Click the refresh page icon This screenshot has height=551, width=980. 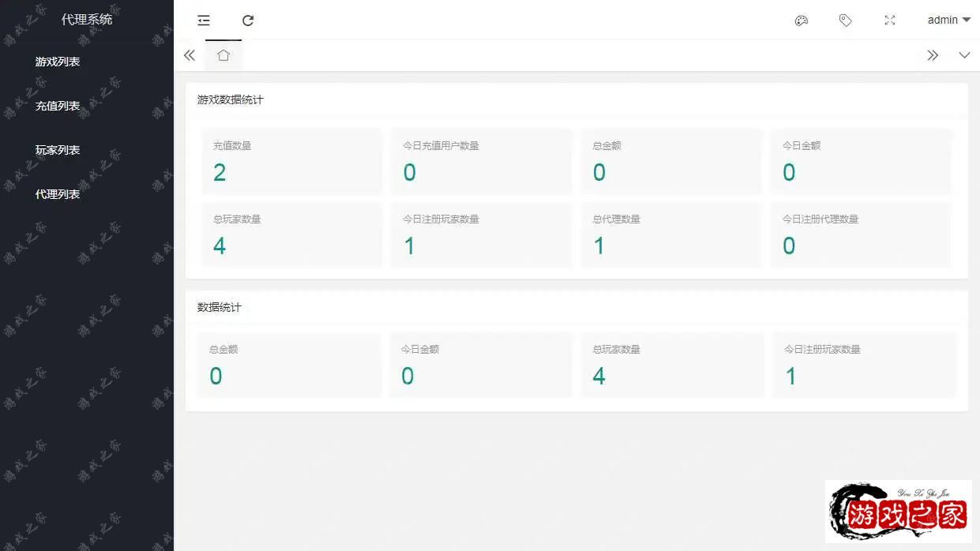[x=248, y=21]
